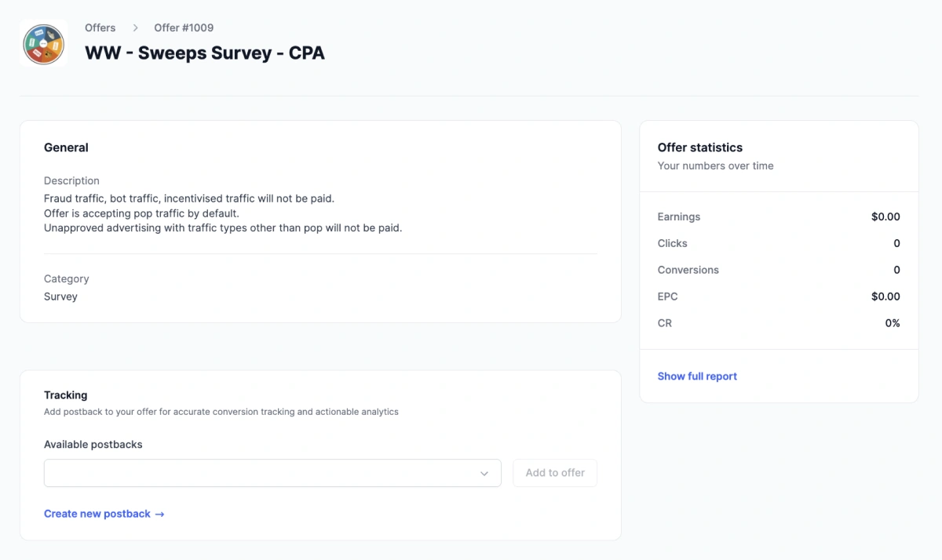Click the dropdown chevron in the Tracking section
This screenshot has height=560, width=942.
(x=485, y=473)
